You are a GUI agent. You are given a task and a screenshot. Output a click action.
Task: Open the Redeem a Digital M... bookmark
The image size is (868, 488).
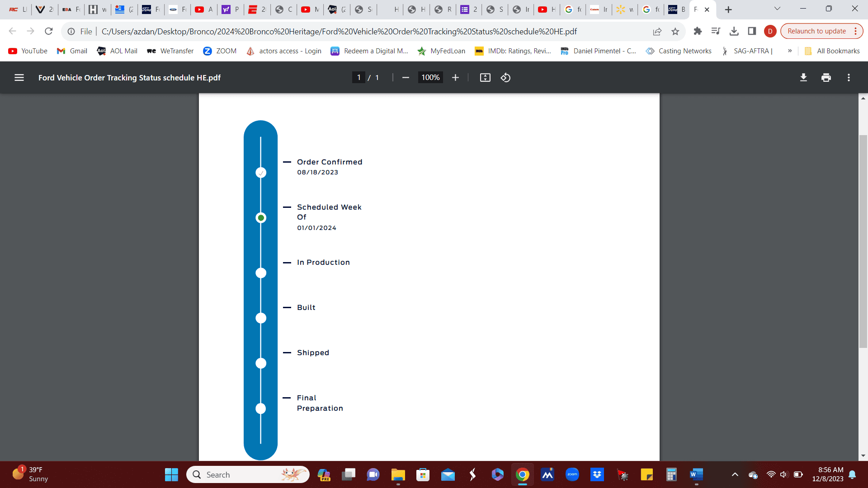(x=369, y=51)
